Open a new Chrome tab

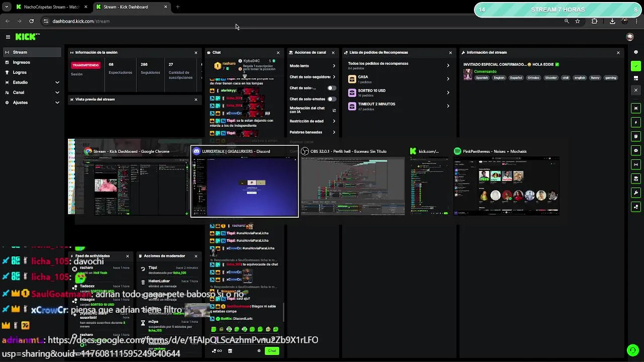pyautogui.click(x=178, y=7)
